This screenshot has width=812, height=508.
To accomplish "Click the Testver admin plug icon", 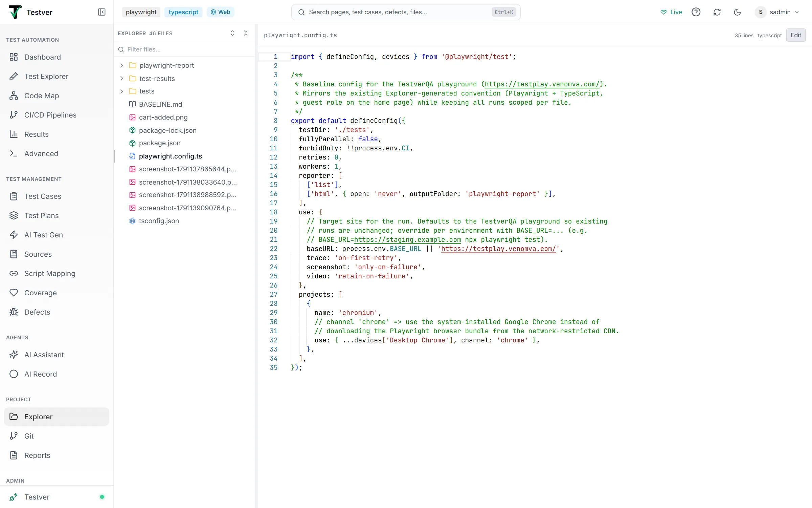I will pyautogui.click(x=14, y=497).
